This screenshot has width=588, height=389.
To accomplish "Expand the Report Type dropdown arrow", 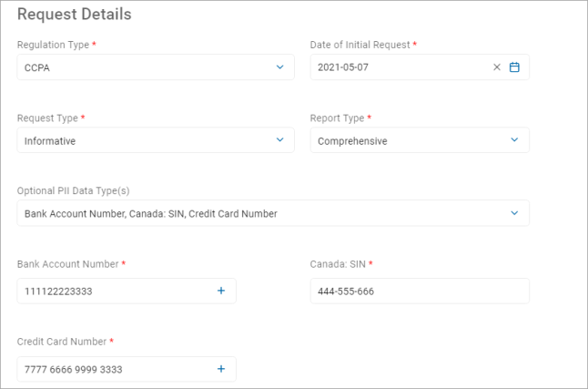I will (514, 140).
